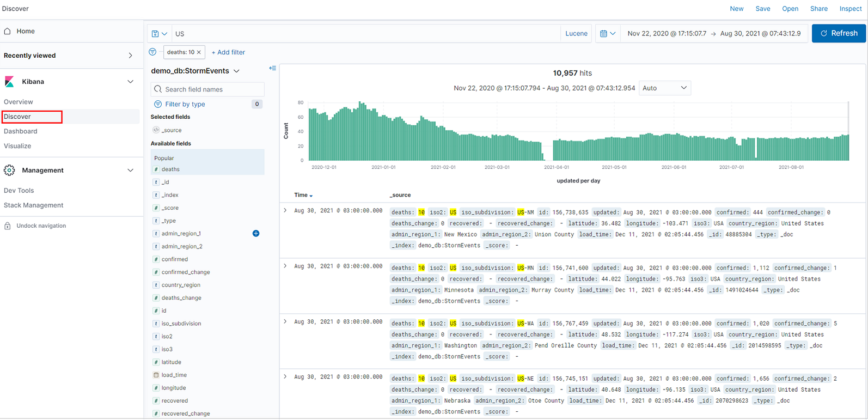
Task: Open the Auto interval dropdown
Action: (664, 88)
